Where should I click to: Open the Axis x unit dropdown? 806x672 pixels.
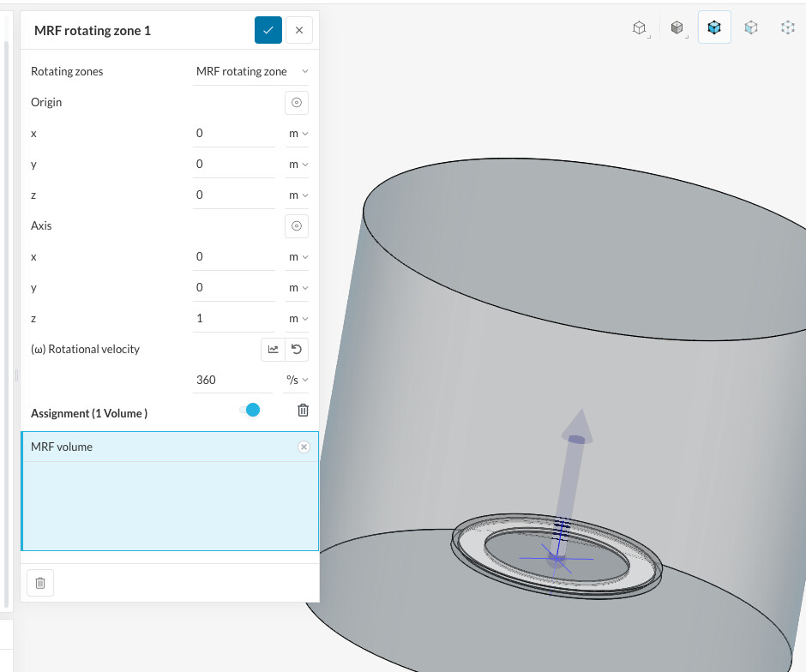298,257
